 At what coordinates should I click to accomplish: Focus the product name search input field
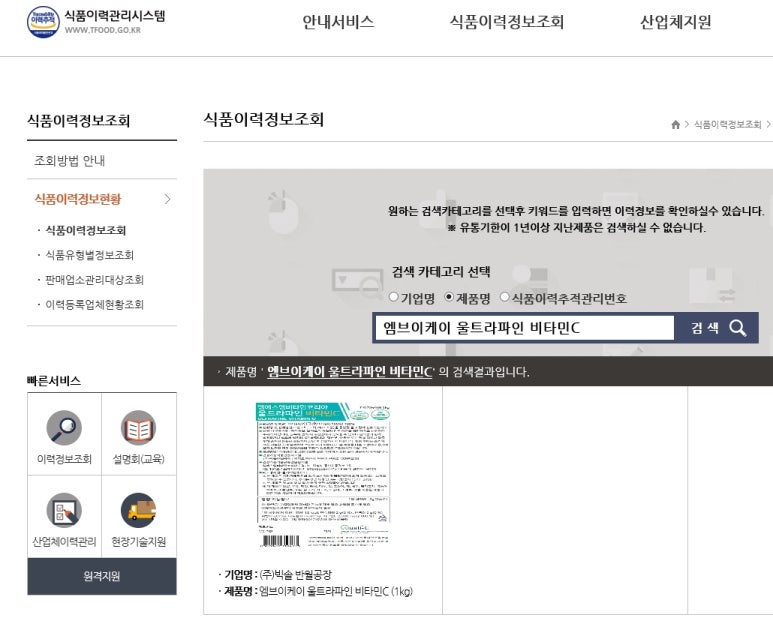pyautogui.click(x=525, y=328)
